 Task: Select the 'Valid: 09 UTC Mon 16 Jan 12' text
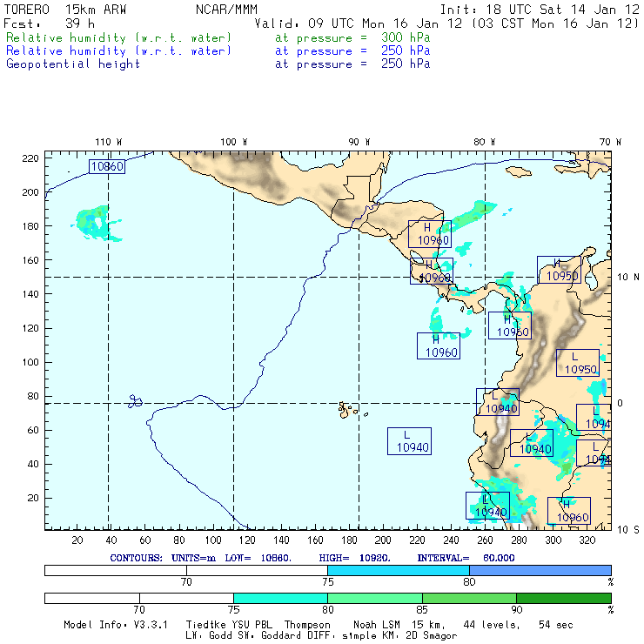359,23
